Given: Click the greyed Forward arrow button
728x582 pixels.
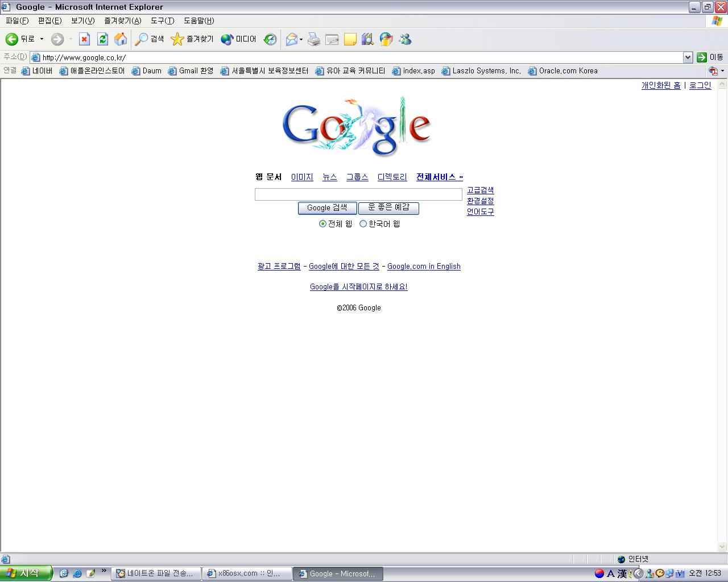Looking at the screenshot, I should pyautogui.click(x=57, y=39).
